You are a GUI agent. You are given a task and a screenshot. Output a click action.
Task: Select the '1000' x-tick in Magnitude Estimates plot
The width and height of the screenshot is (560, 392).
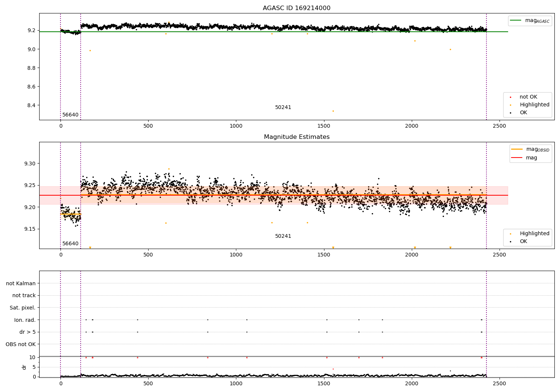click(x=236, y=255)
